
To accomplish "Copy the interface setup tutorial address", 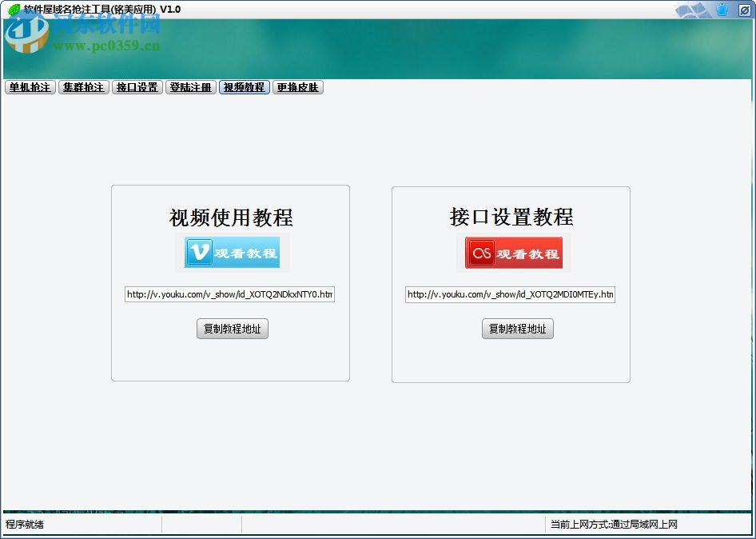I will click(518, 329).
